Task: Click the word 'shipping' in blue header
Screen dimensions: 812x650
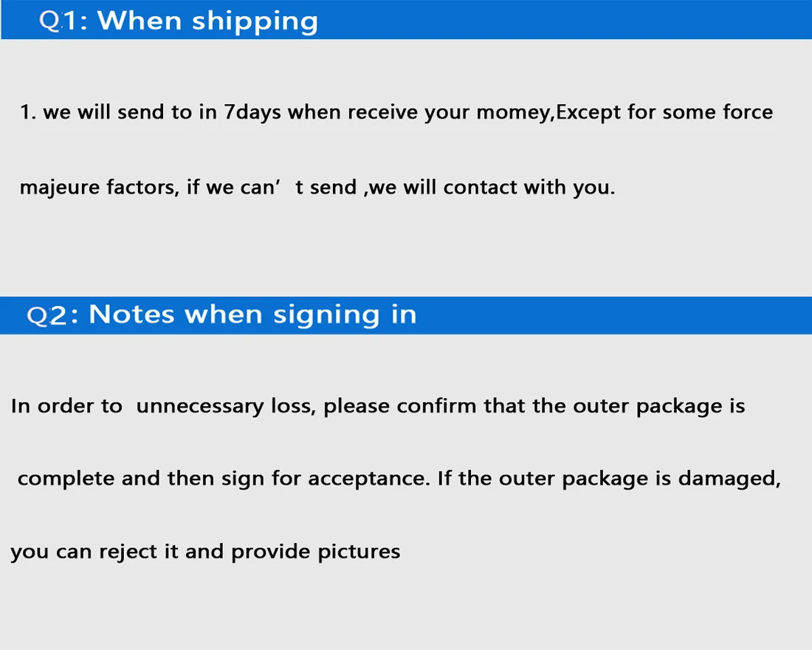Action: 255,22
